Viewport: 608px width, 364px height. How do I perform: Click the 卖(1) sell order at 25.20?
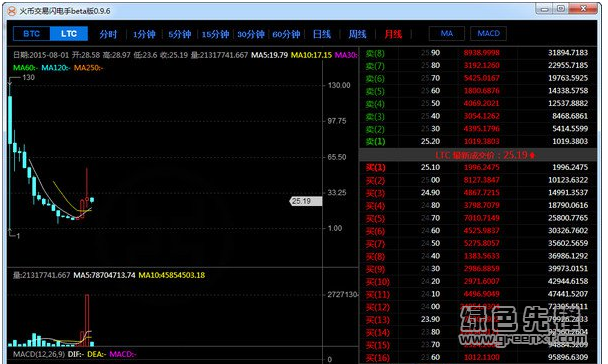pyautogui.click(x=478, y=141)
